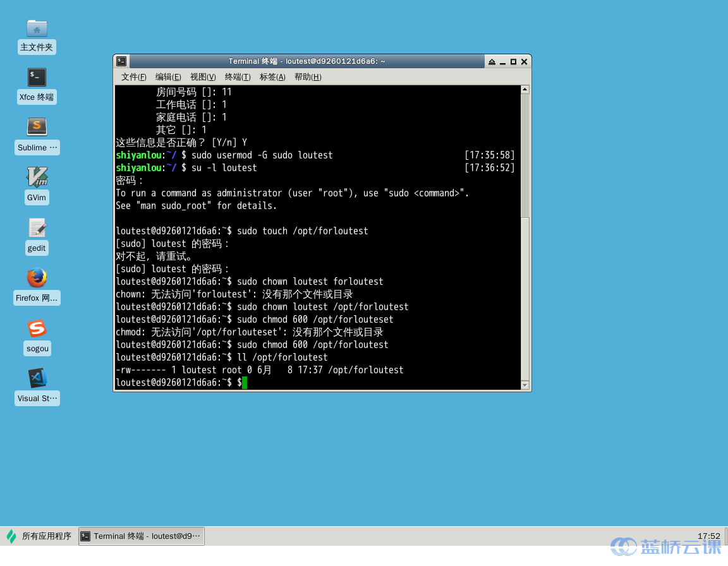This screenshot has width=728, height=566.
Task: Click the terminal scrollbar down arrow
Action: [525, 385]
